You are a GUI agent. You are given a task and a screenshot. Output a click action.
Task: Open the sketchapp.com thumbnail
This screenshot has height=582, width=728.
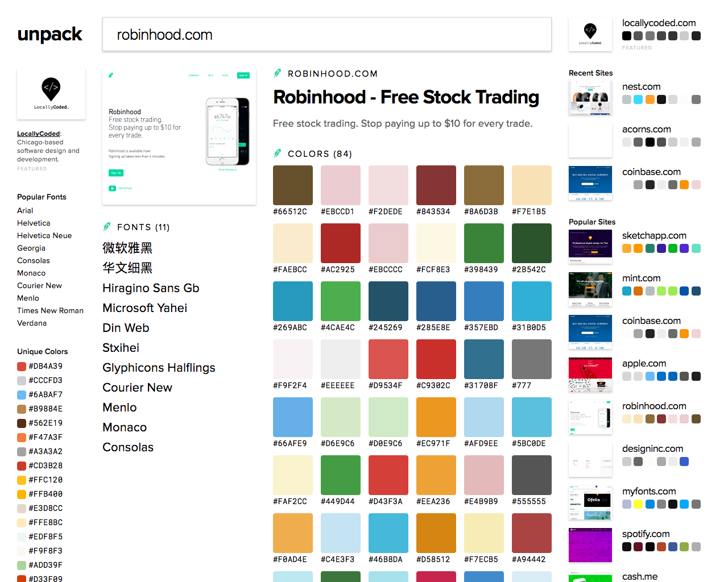[590, 247]
